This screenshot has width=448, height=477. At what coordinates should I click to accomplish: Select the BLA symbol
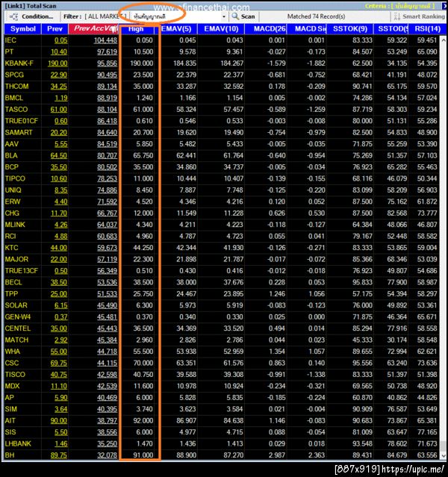(11, 155)
